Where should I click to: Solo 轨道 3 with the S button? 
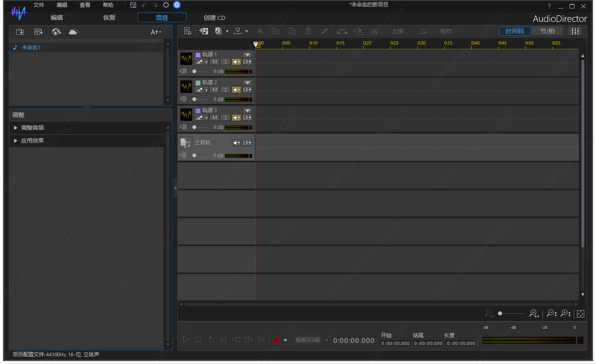[x=226, y=118]
